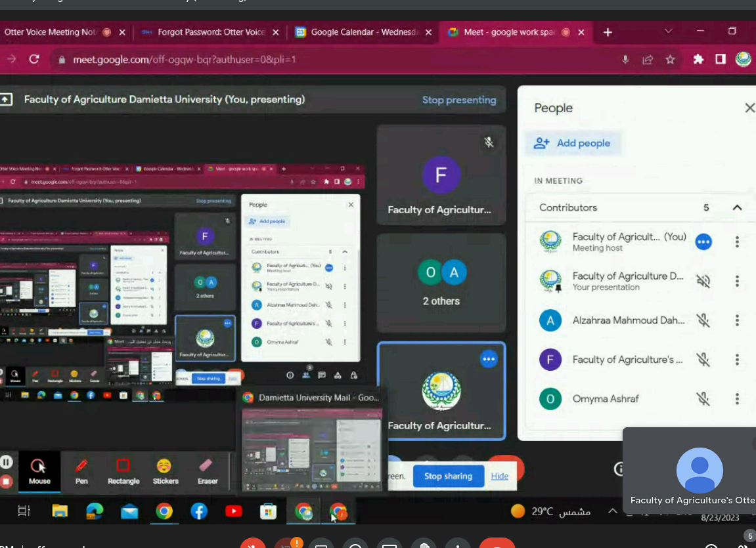Open more actions for the meeting host row

[x=737, y=242]
